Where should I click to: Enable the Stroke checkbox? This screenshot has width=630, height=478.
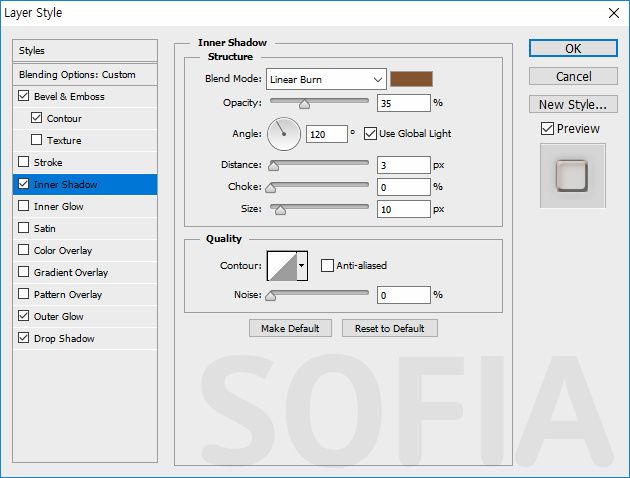(24, 162)
